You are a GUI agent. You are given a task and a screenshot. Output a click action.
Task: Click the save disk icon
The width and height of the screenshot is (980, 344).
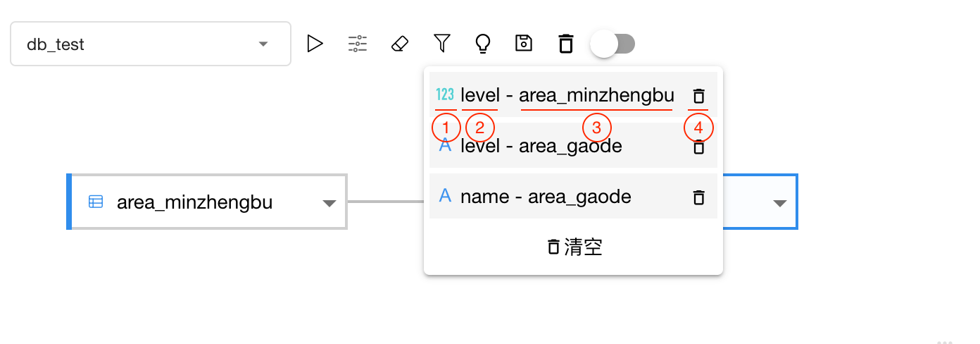coord(524,44)
